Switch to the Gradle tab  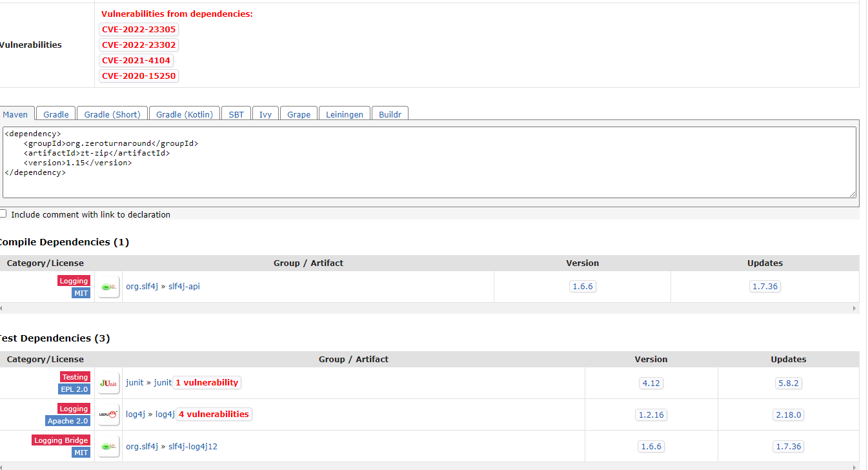pos(56,114)
